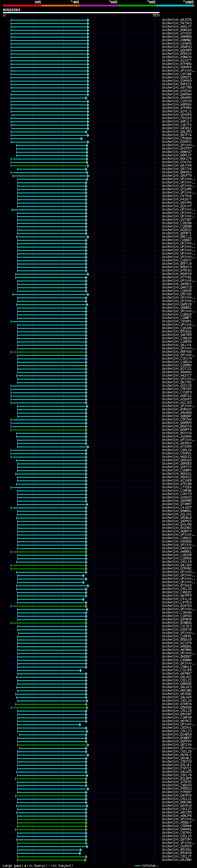This screenshot has width=197, height=868.
Task: Open hit UniRef100_P47903
Action: click(x=177, y=23)
